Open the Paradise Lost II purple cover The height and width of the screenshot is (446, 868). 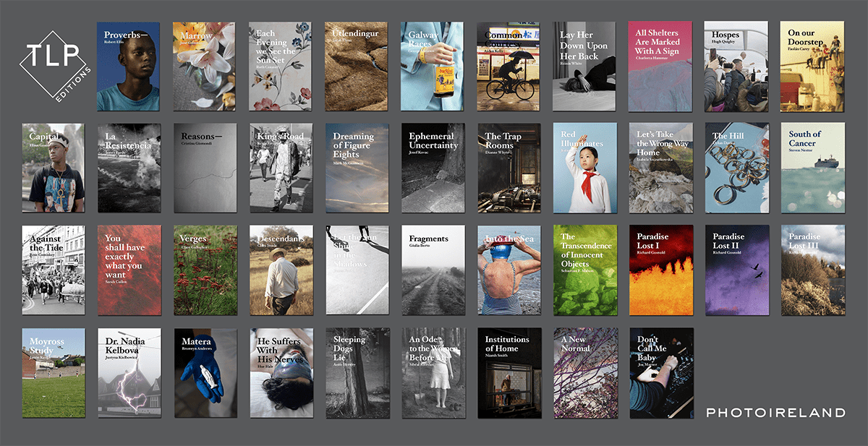tap(736, 270)
